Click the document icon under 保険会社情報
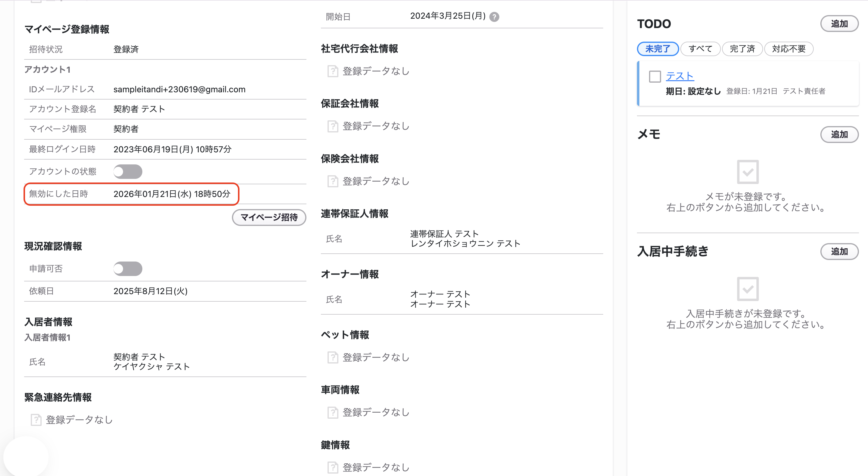The width and height of the screenshot is (868, 476). pos(333,181)
